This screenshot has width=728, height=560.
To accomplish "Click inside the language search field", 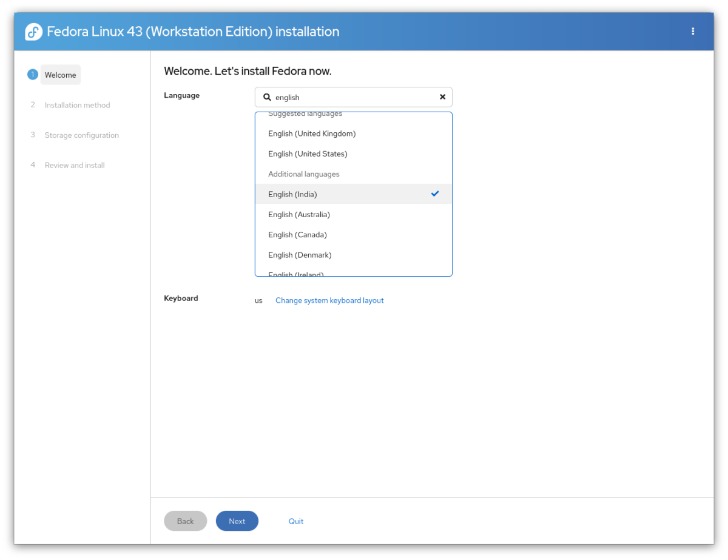I will click(352, 97).
